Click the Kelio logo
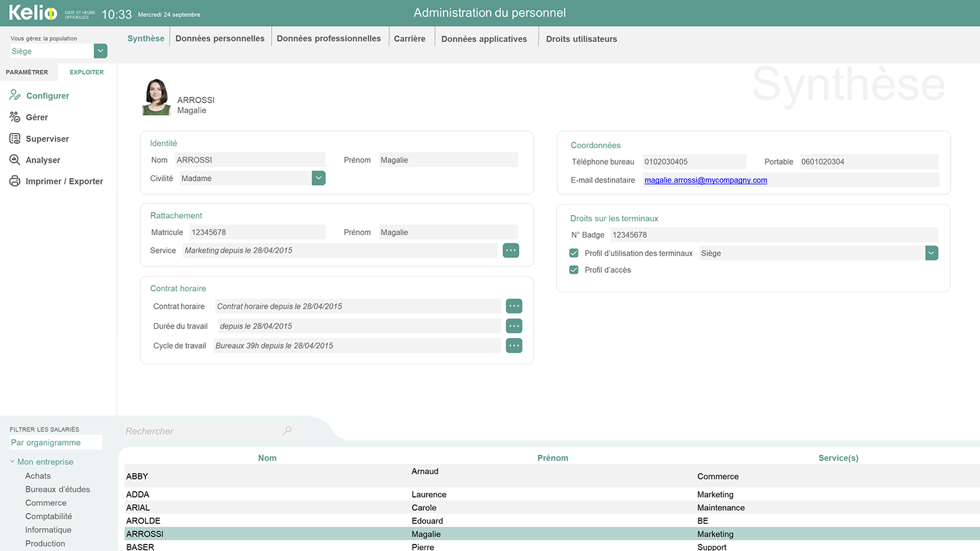Image resolution: width=980 pixels, height=551 pixels. pos(33,12)
